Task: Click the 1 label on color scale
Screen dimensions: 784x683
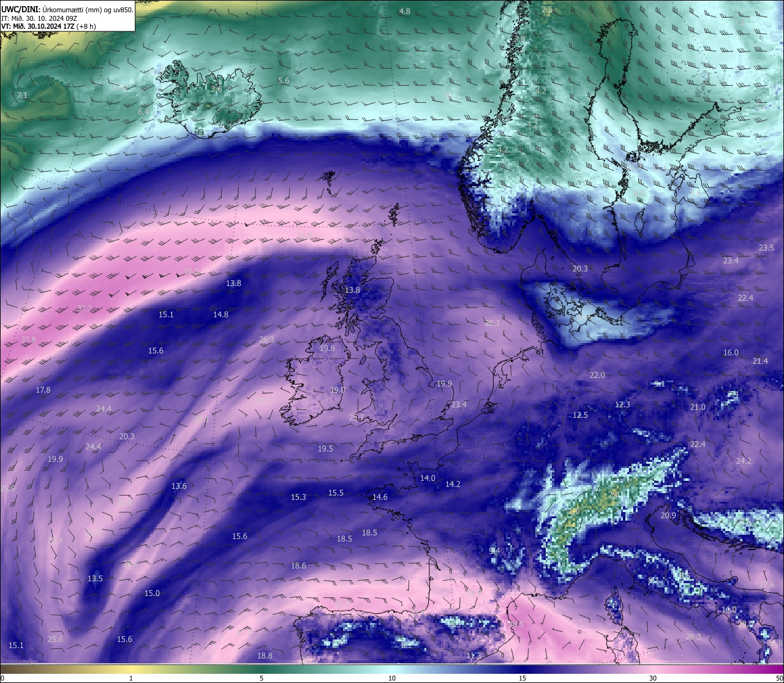Action: [x=131, y=678]
